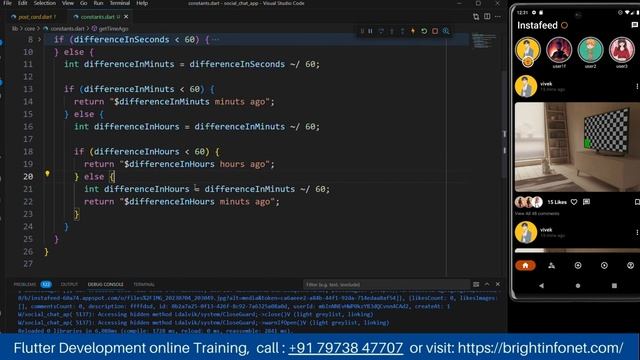
Task: Open Flutter widget inspector icon
Action: pos(446,31)
